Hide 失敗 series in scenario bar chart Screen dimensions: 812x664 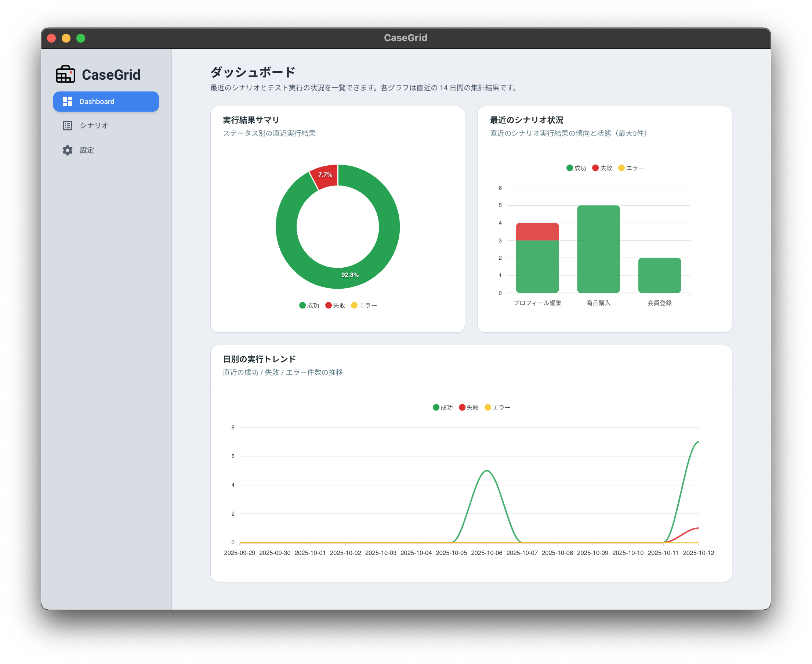602,168
